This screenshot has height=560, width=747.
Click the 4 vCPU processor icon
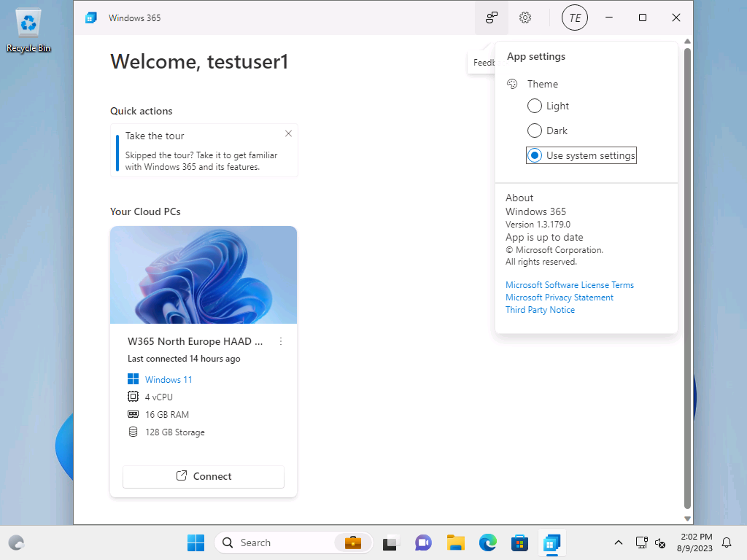(133, 396)
